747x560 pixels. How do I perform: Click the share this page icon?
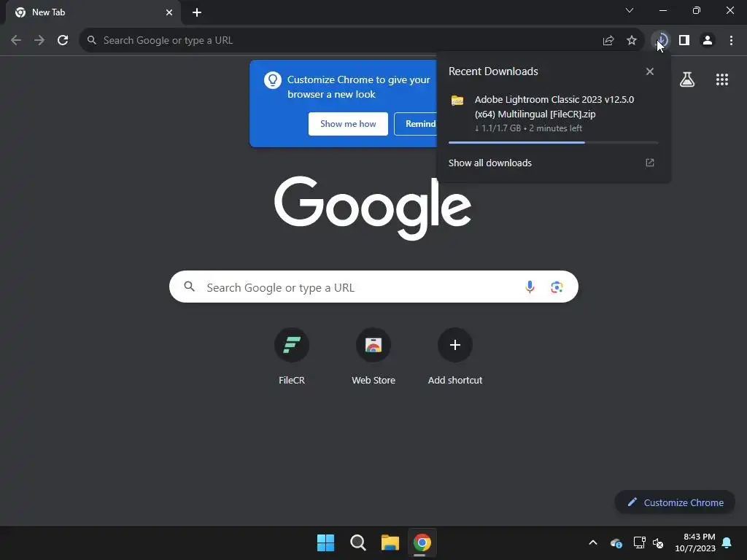[608, 41]
